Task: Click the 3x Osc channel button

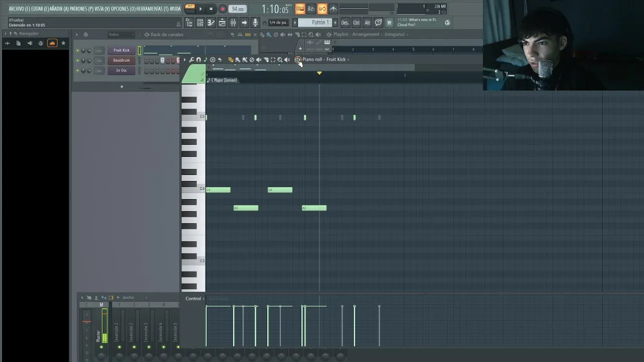Action: [121, 70]
